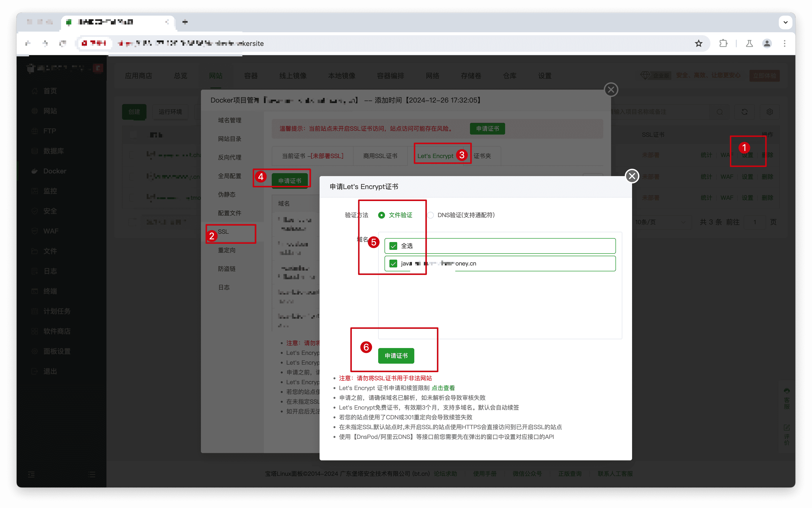The height and width of the screenshot is (508, 812).
Task: Click the 运行环境 button
Action: (x=170, y=112)
